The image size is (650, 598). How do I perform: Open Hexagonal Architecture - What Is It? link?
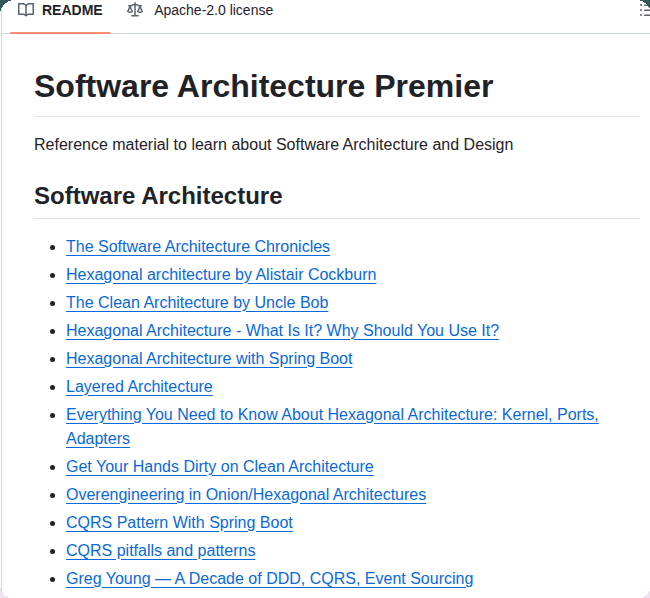pyautogui.click(x=282, y=331)
